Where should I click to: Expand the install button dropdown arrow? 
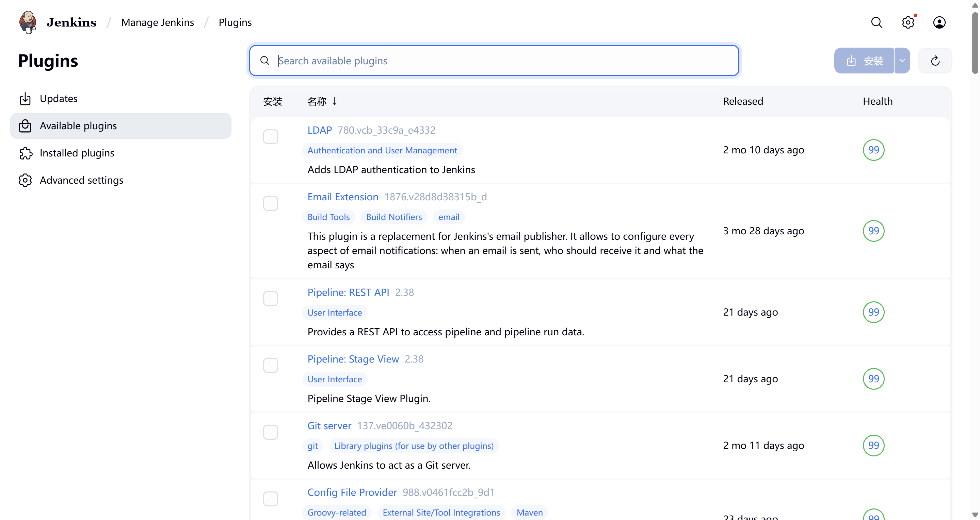[x=902, y=61]
